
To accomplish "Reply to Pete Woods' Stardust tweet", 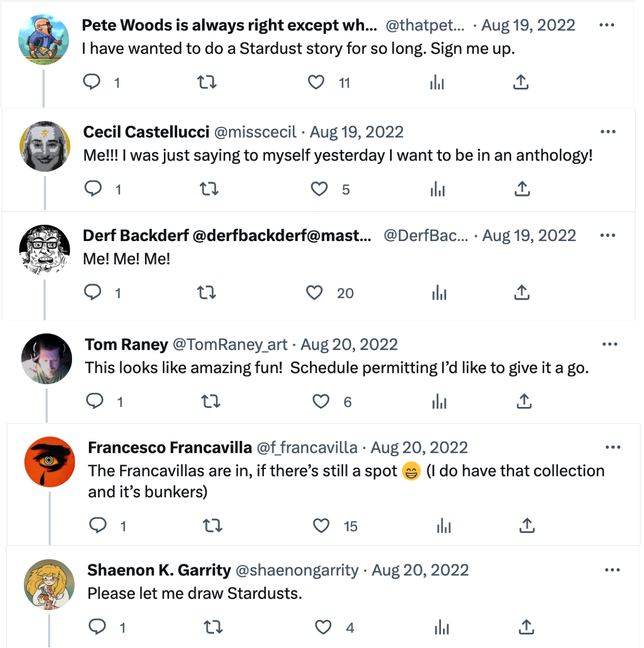I will click(92, 82).
